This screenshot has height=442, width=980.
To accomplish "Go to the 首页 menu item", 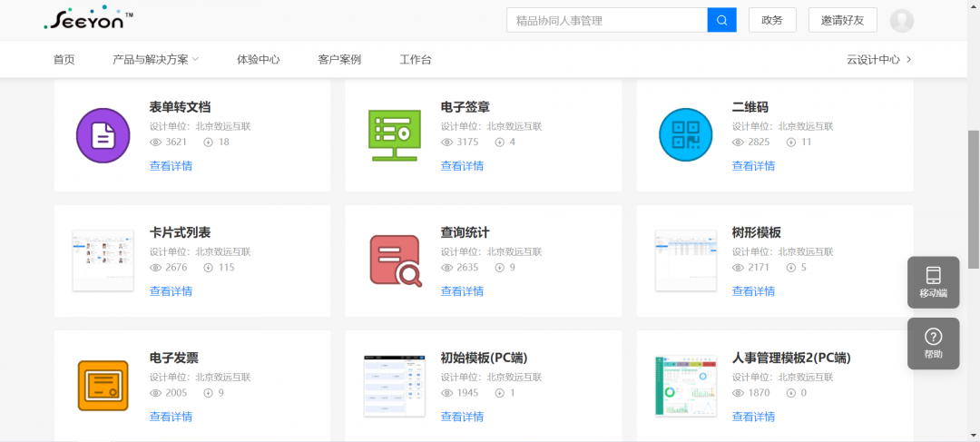I will click(x=64, y=60).
